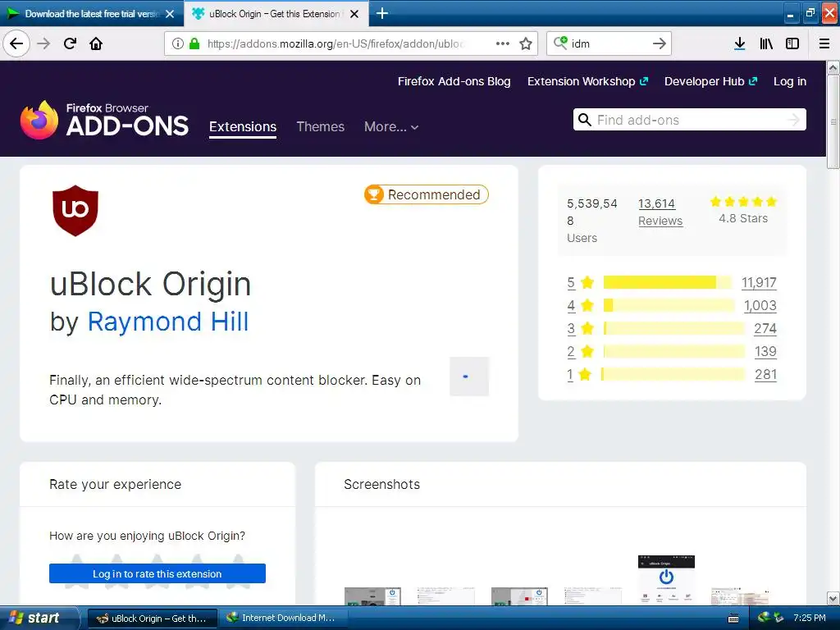
Task: Click the scrollbar down arrow
Action: 833,598
